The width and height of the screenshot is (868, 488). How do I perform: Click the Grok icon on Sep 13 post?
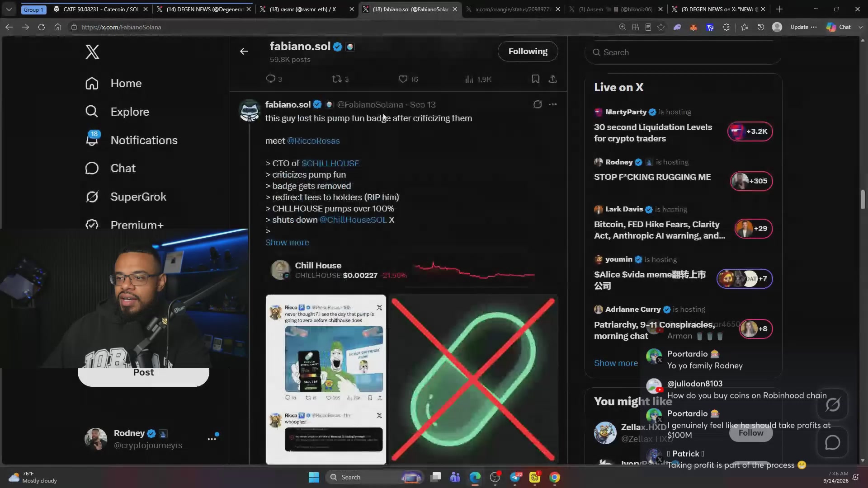point(538,104)
